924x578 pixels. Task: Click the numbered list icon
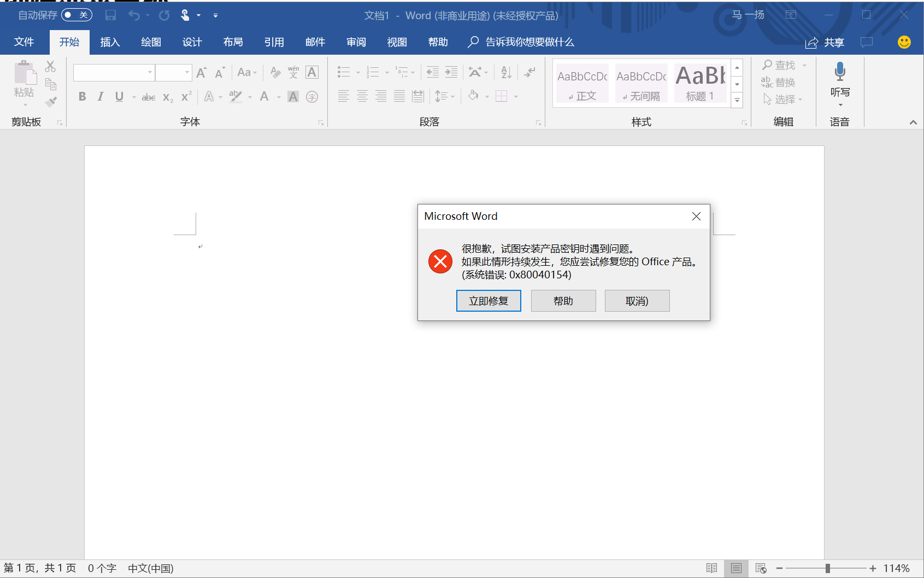373,72
